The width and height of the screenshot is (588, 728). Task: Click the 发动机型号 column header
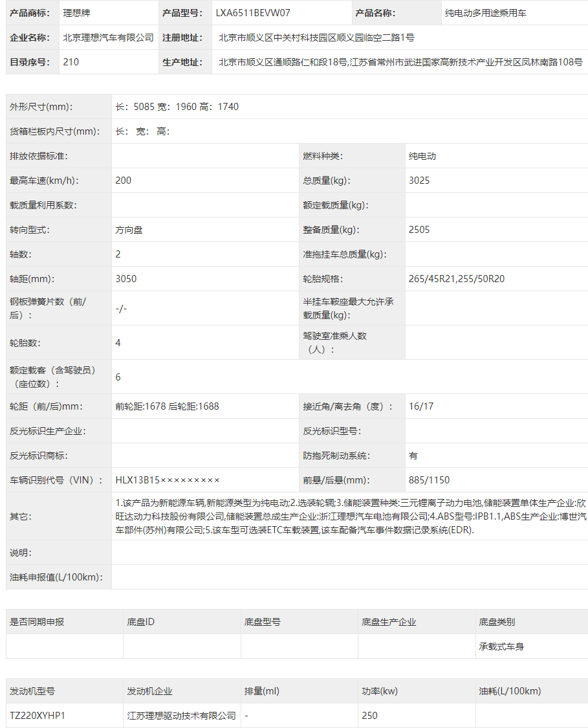[x=32, y=691]
